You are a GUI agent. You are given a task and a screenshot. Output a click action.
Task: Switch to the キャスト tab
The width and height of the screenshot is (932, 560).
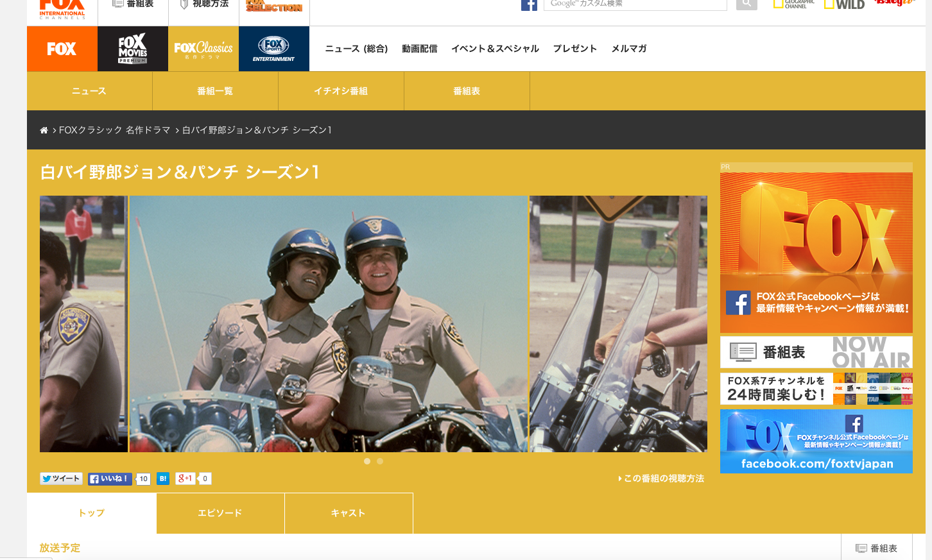pos(349,513)
